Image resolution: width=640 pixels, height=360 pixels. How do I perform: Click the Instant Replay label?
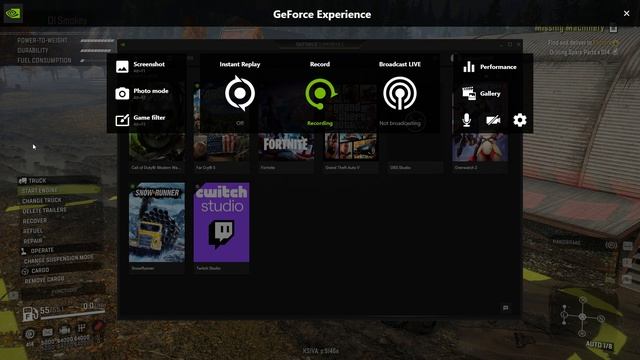[x=240, y=64]
